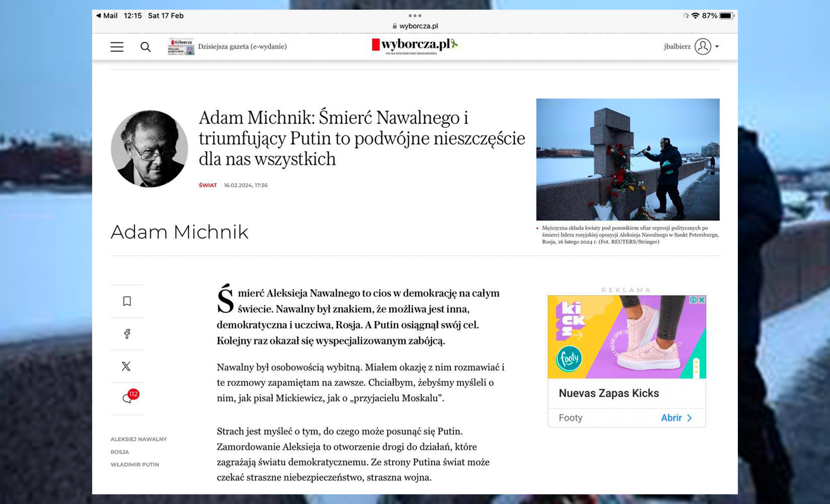Share article on X
Screen dimensions: 830x504
point(126,366)
